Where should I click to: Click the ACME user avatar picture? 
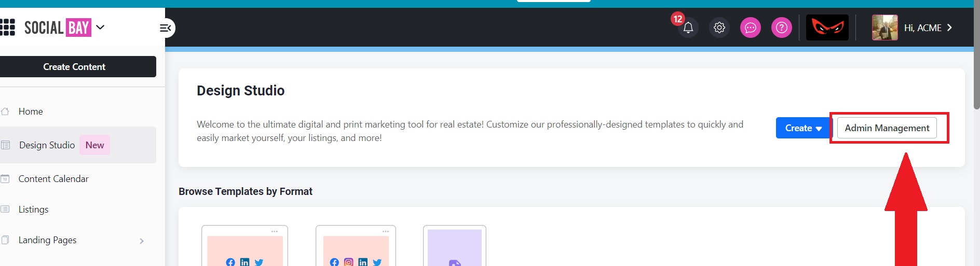tap(884, 27)
